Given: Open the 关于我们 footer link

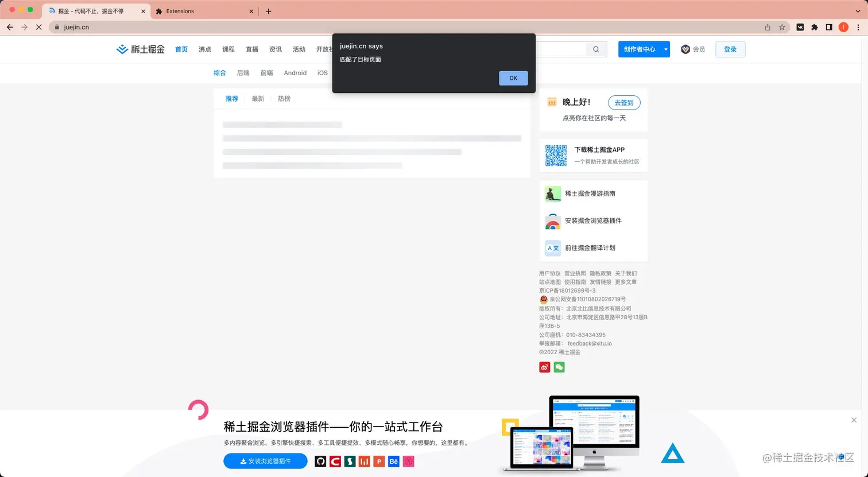Looking at the screenshot, I should coord(626,274).
